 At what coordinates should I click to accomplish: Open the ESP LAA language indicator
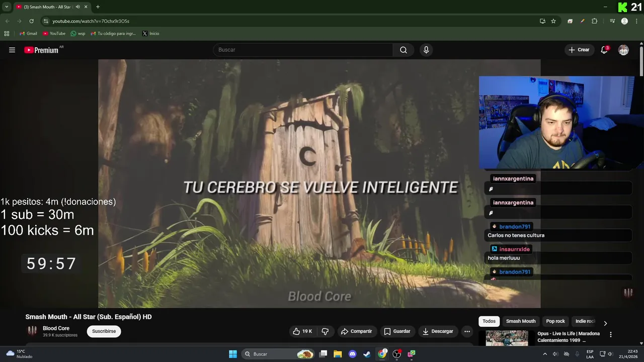[590, 354]
